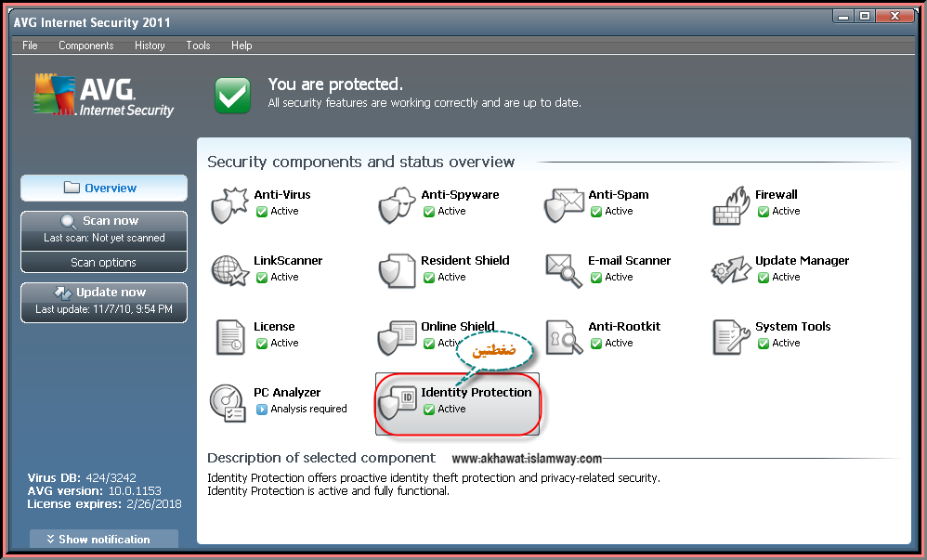Open the Identity Protection ID icon

pos(397,403)
